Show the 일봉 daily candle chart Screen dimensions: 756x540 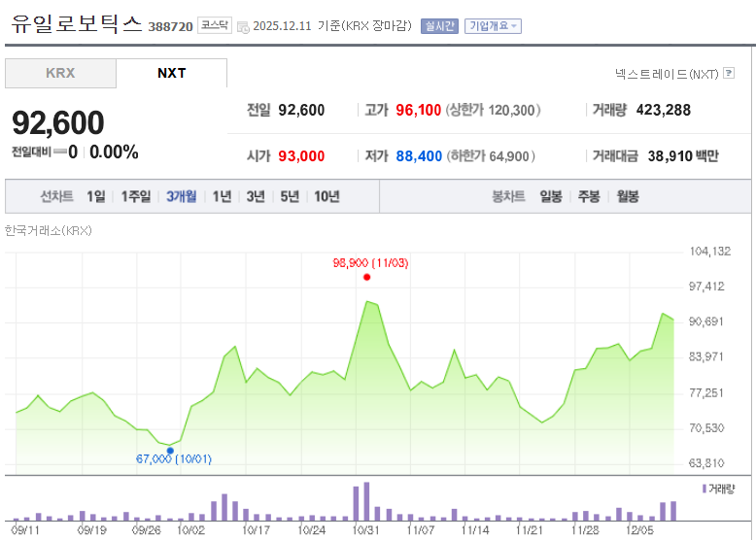tap(551, 196)
